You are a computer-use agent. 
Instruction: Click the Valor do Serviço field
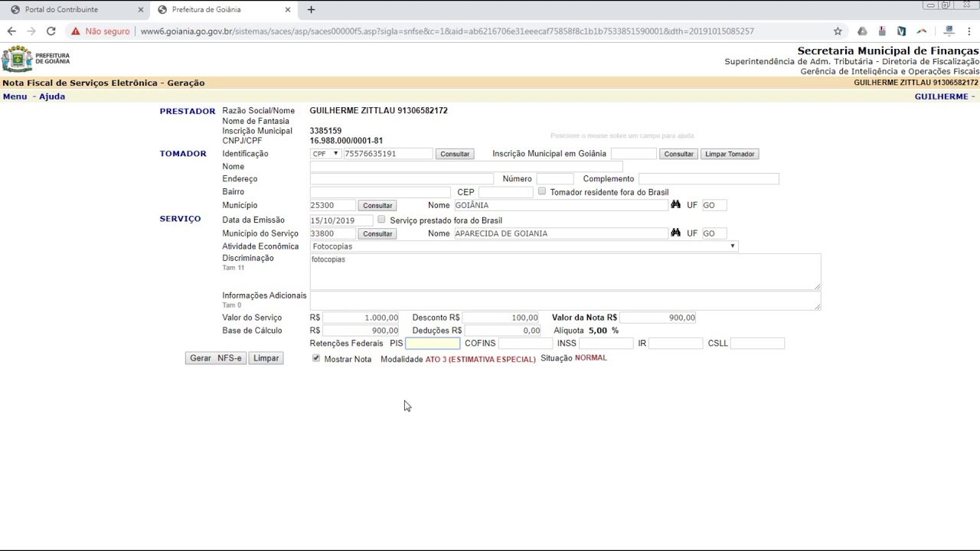point(361,318)
